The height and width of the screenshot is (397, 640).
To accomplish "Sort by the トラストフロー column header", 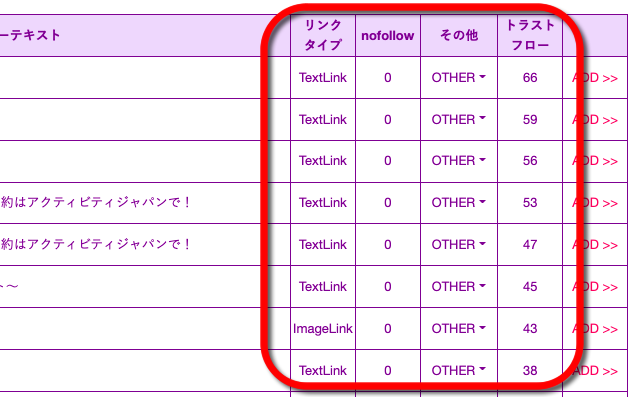I will tap(530, 35).
